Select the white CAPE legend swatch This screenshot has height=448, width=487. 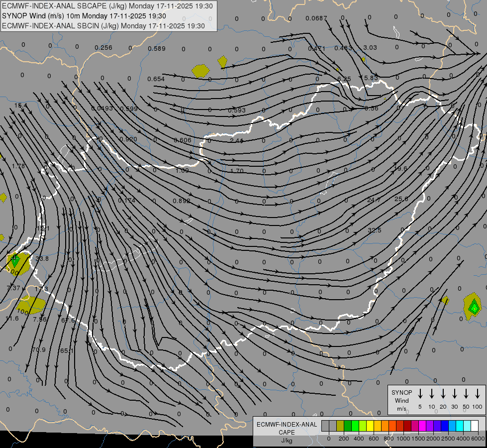[x=474, y=426]
